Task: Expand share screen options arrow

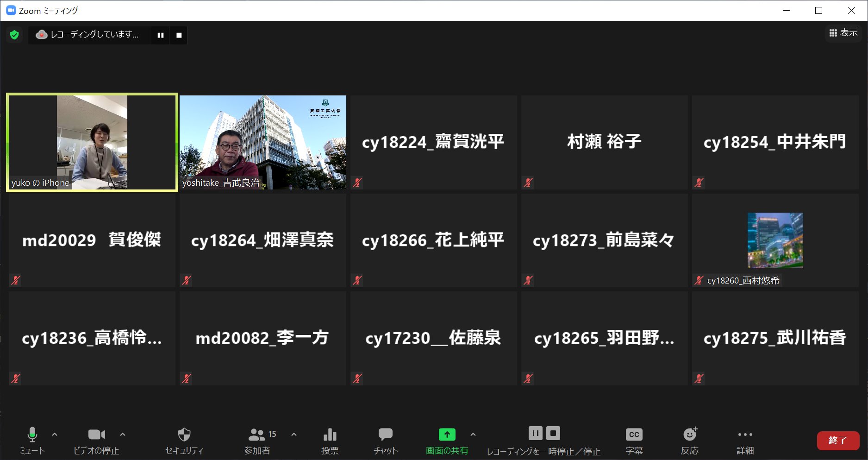Action: 473,435
